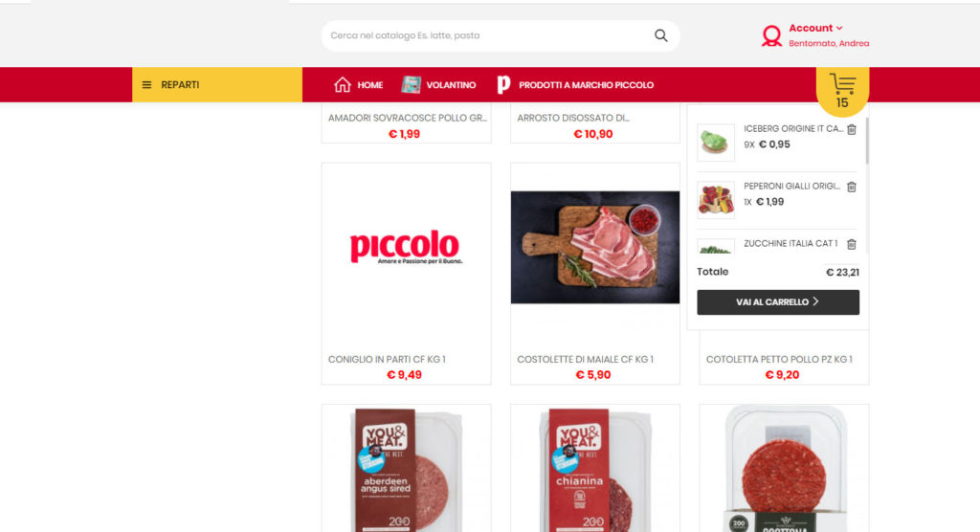Click the Volantino flyer icon

point(411,84)
